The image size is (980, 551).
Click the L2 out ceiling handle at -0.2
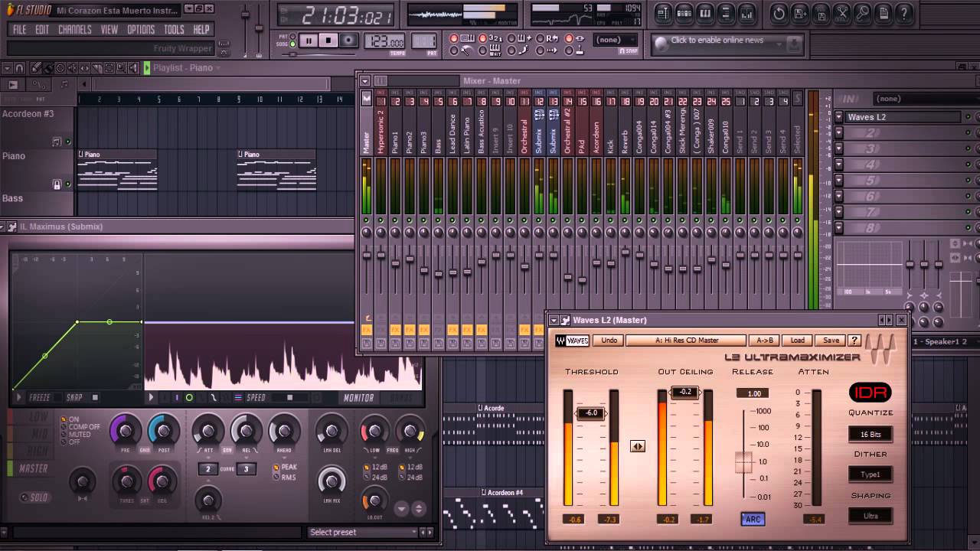tap(685, 392)
